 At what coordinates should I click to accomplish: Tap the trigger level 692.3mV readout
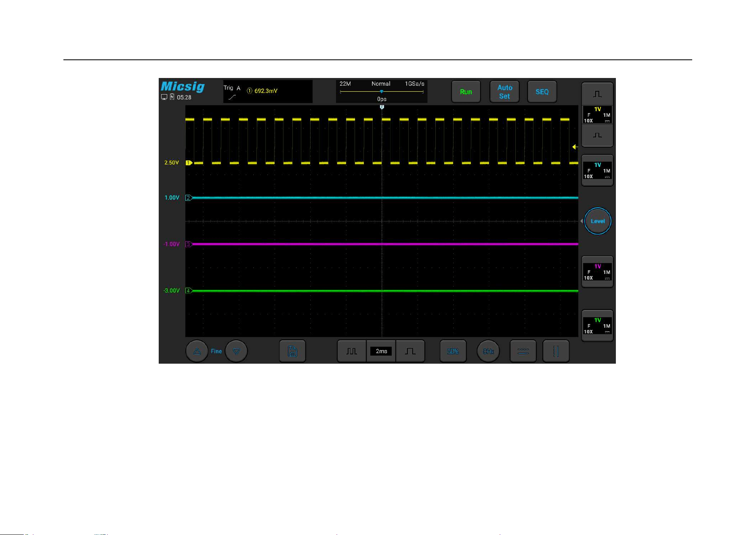[266, 91]
